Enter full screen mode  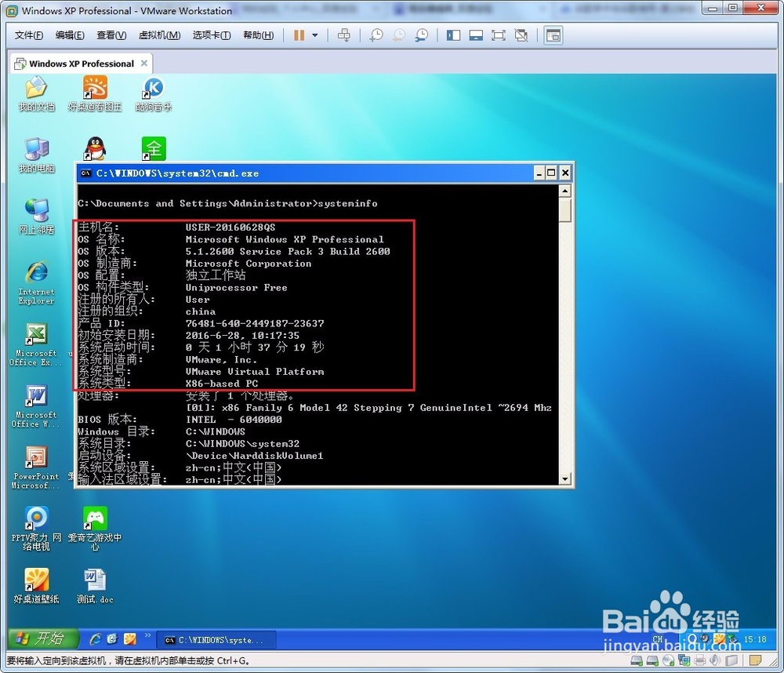(x=499, y=35)
